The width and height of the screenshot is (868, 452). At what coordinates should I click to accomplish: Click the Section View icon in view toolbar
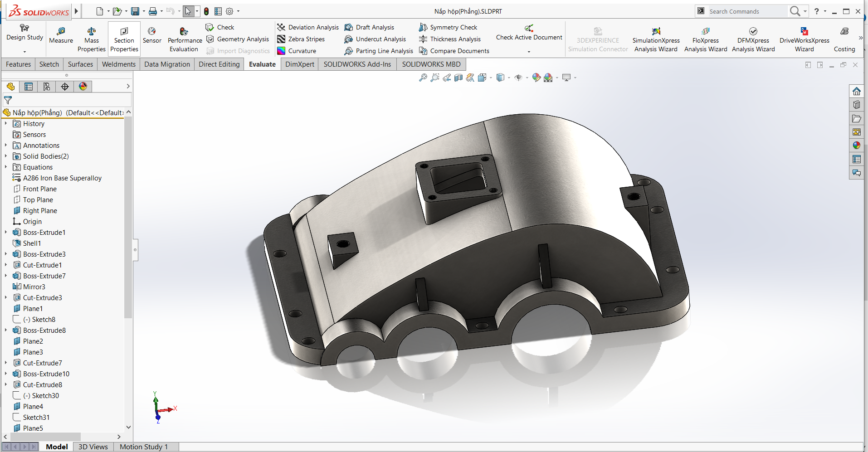[458, 78]
